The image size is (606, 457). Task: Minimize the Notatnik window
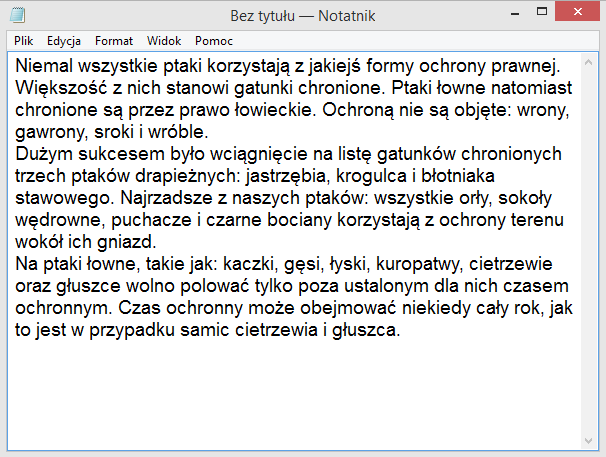point(515,13)
